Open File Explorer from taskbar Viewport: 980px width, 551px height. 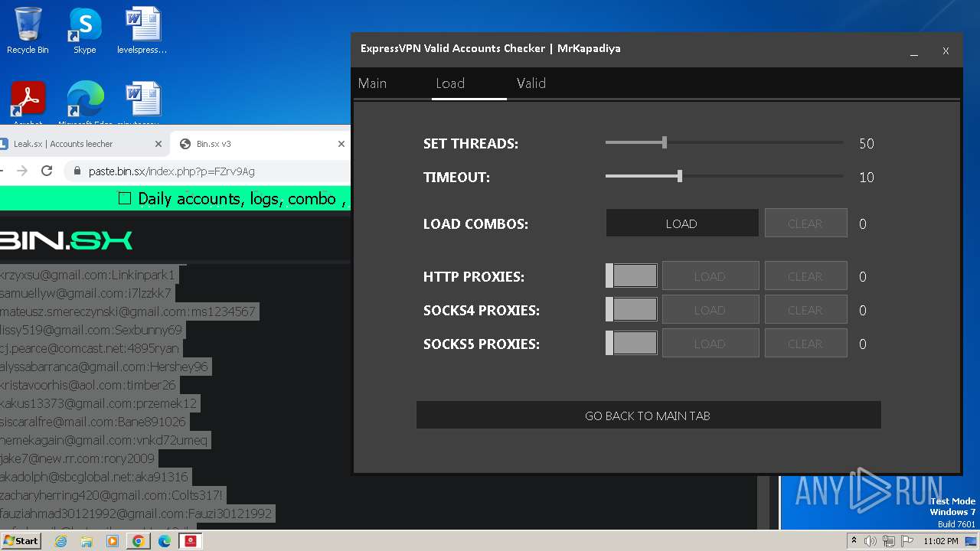(87, 541)
